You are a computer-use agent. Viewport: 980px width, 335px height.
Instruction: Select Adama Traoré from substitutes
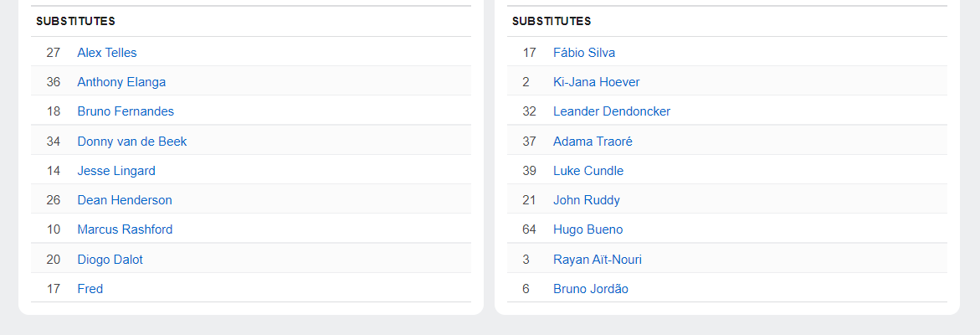point(593,142)
